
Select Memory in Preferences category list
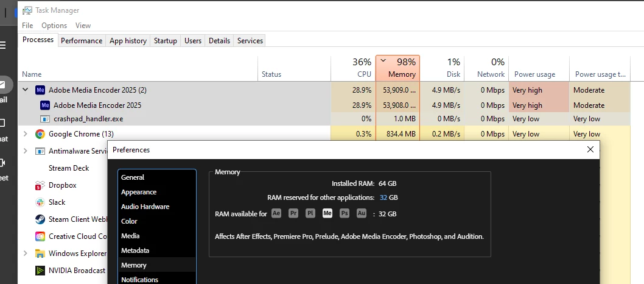click(157, 265)
